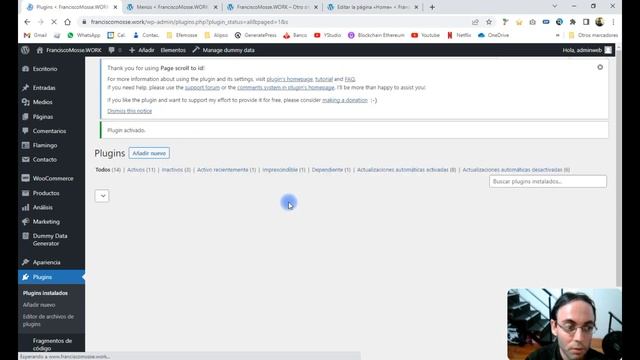The height and width of the screenshot is (360, 640).
Task: Open the support forum link
Action: [x=202, y=87]
